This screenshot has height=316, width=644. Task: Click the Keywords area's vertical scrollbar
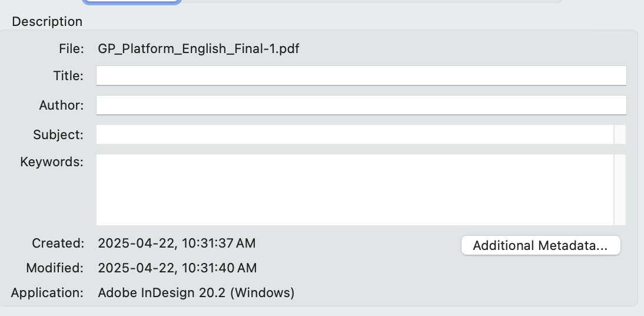620,189
